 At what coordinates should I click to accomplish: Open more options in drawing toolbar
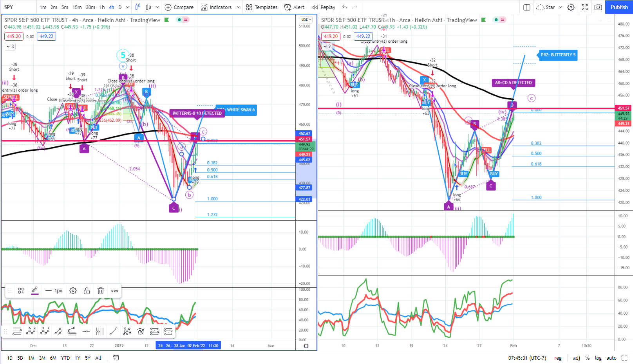[x=114, y=290]
